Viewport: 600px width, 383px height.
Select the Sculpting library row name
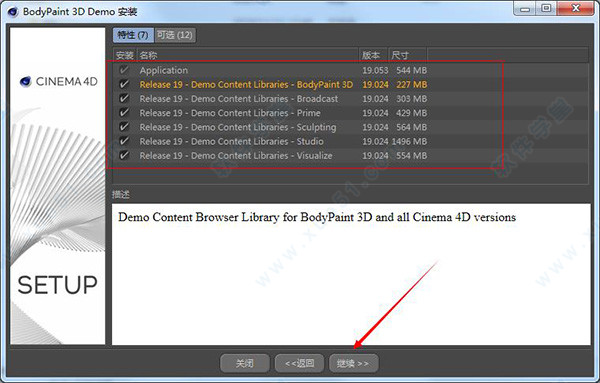(x=238, y=127)
